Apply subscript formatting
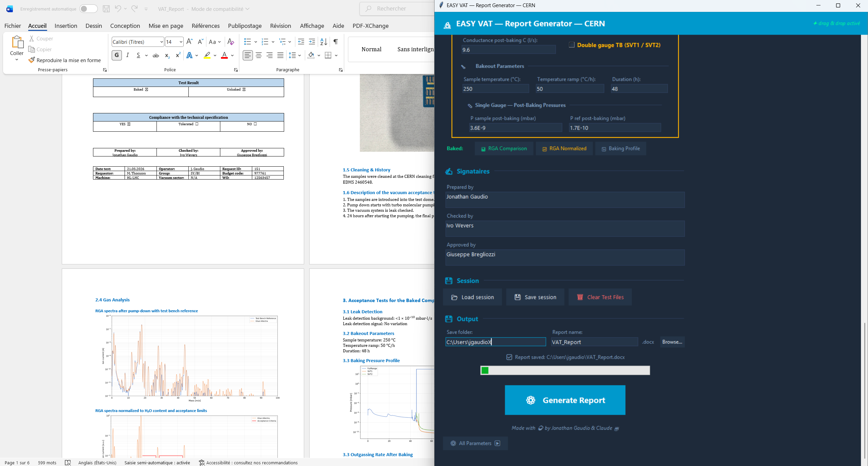This screenshot has height=466, width=868. tap(167, 55)
